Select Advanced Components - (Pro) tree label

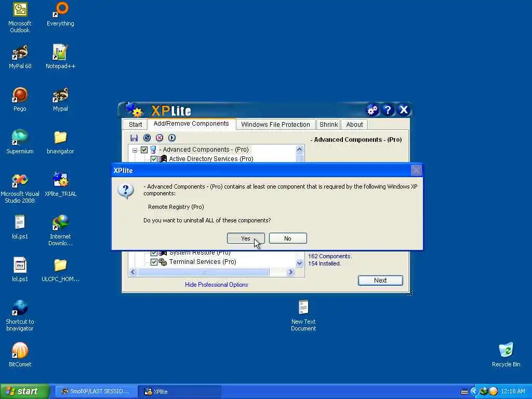204,149
